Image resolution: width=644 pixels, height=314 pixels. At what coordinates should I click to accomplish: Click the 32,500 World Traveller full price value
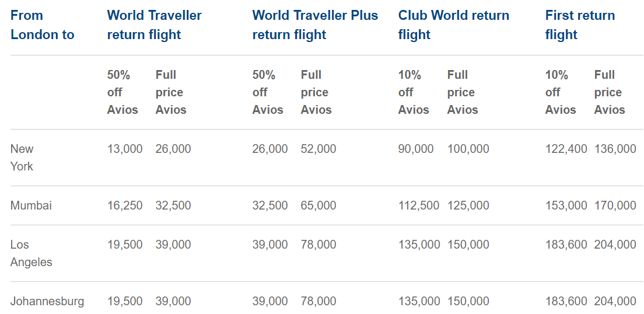[x=173, y=205]
